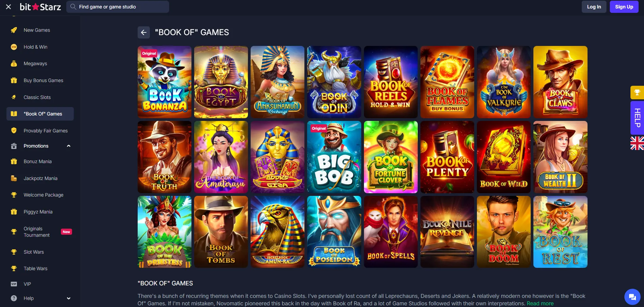Viewport: 644px width, 307px height.
Task: Click the VIP badge icon in the sidebar
Action: [14, 284]
